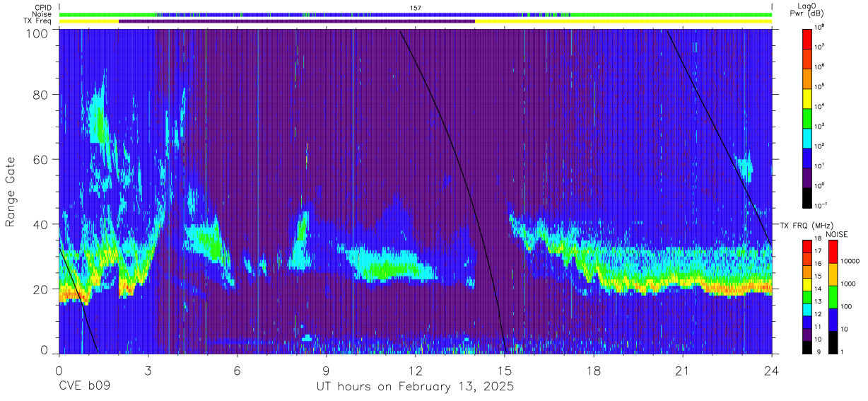Click the NOISE legend value '1000'
Viewport: 868px width, 401px height.
(x=848, y=284)
